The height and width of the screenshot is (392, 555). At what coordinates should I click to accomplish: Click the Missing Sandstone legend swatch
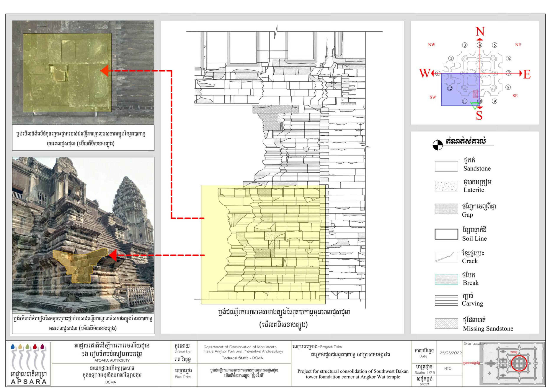pos(446,324)
